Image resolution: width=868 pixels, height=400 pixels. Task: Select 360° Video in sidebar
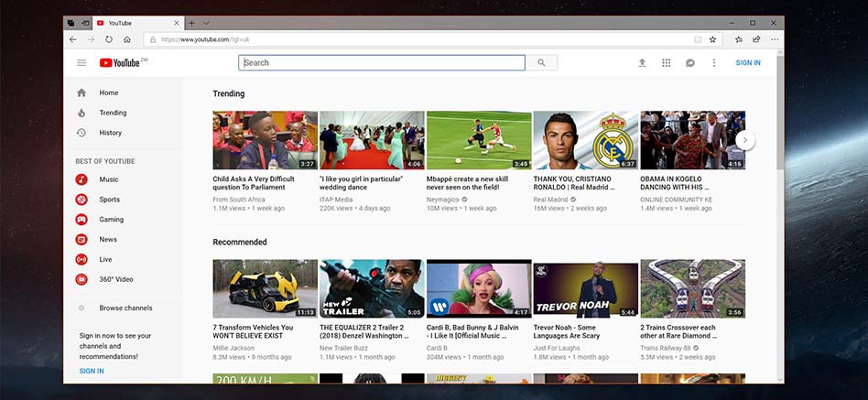(123, 279)
